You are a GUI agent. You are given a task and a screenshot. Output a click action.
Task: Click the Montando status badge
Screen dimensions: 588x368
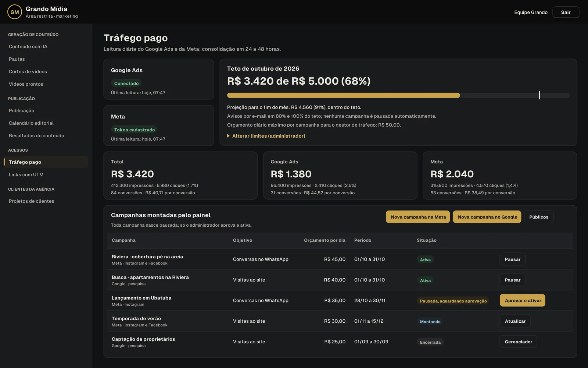(430, 322)
